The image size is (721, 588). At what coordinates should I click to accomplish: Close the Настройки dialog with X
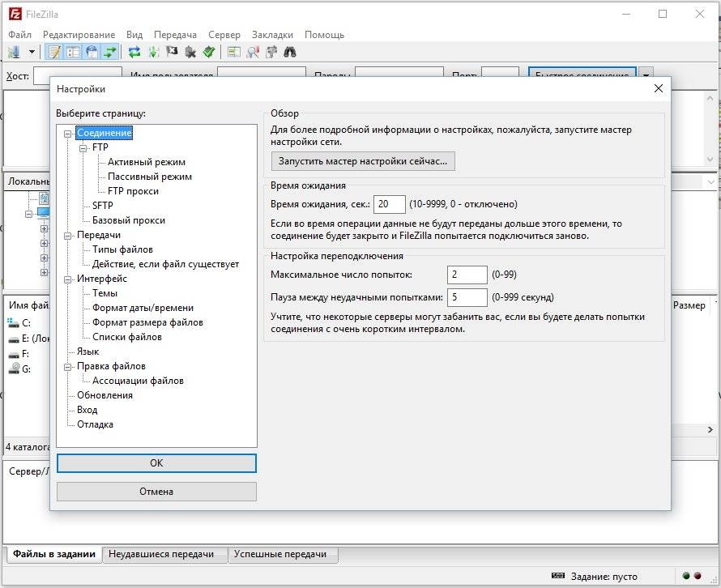(659, 88)
